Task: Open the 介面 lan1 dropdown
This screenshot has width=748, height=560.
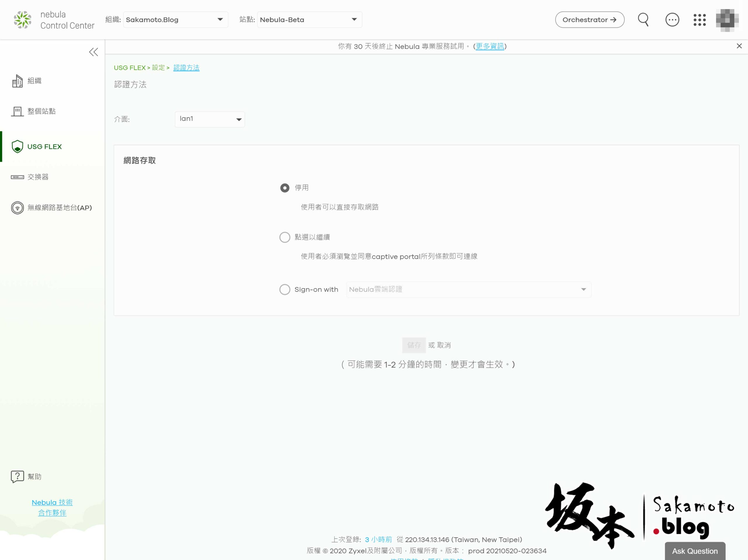Action: pos(210,119)
